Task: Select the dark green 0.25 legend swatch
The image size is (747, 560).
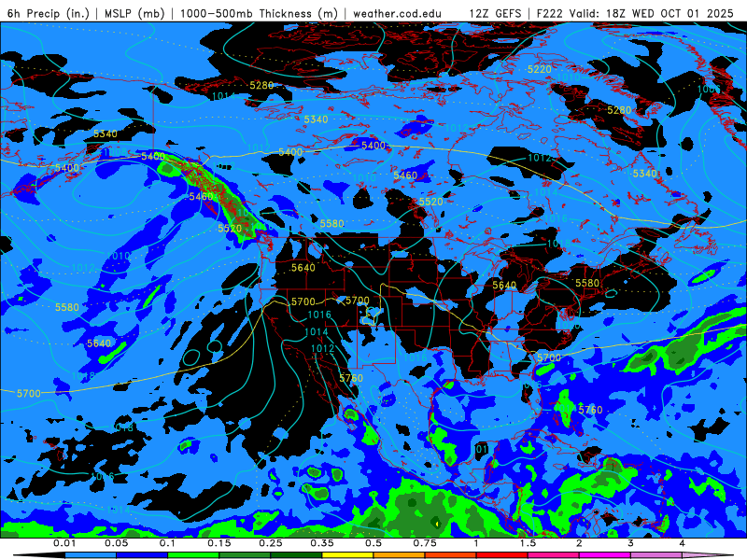Action: click(x=296, y=555)
